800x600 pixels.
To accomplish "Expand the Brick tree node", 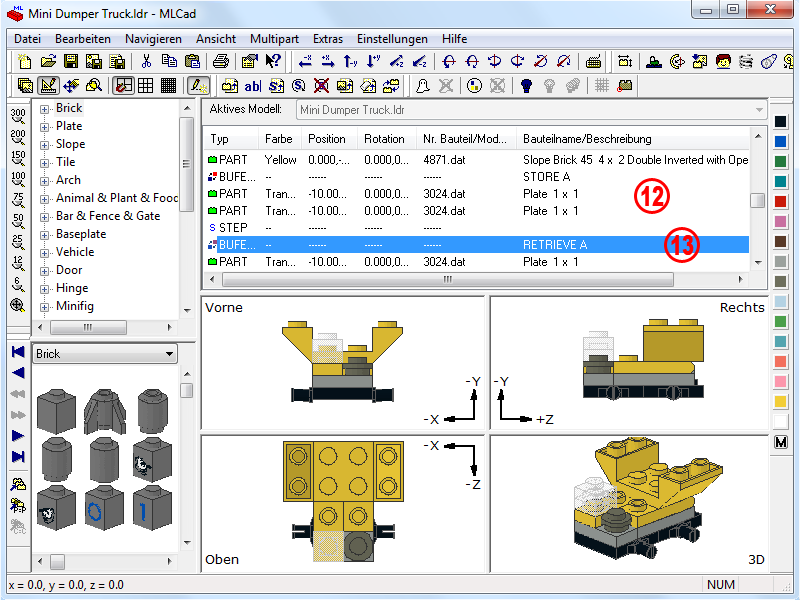I will (x=44, y=109).
